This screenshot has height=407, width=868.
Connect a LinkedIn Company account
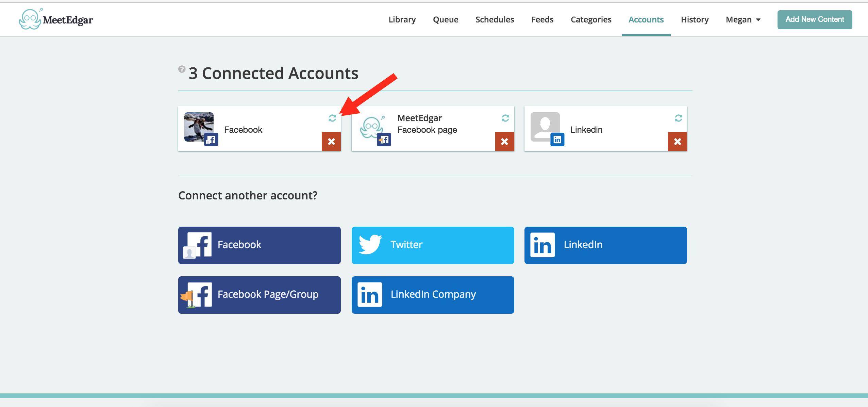433,295
